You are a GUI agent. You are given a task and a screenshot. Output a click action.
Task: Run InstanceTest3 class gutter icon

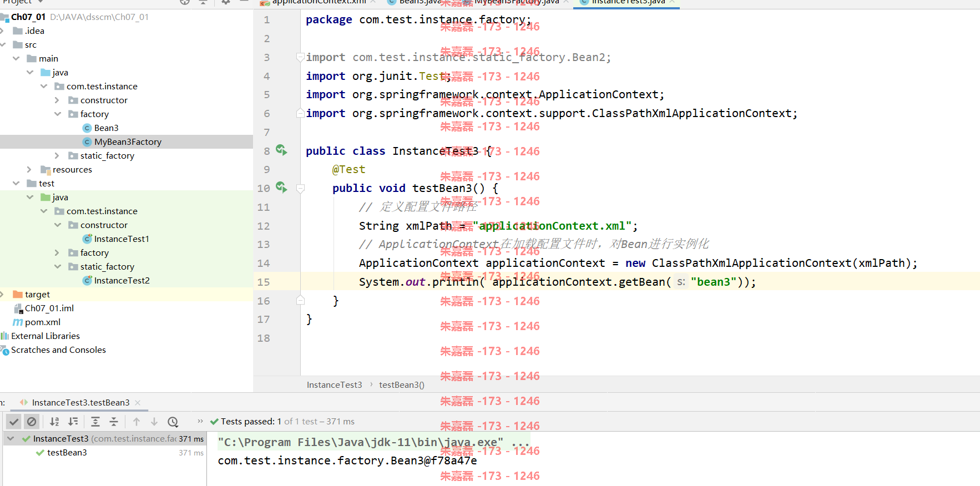[281, 150]
